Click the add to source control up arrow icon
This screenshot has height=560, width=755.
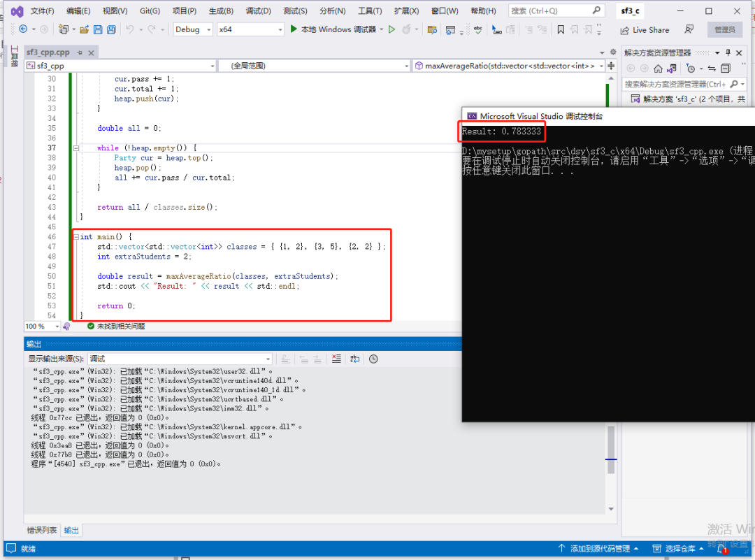click(561, 548)
